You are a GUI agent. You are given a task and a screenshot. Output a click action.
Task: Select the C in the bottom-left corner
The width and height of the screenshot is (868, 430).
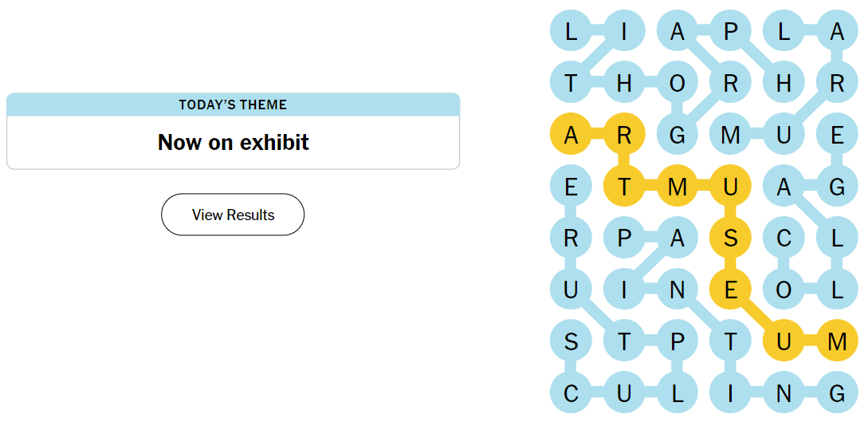[x=571, y=393]
